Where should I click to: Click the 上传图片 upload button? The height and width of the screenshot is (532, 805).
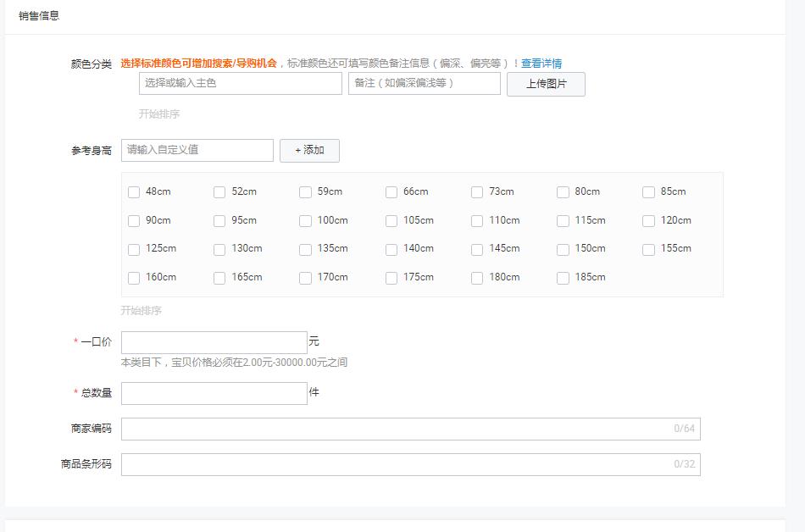coord(546,84)
